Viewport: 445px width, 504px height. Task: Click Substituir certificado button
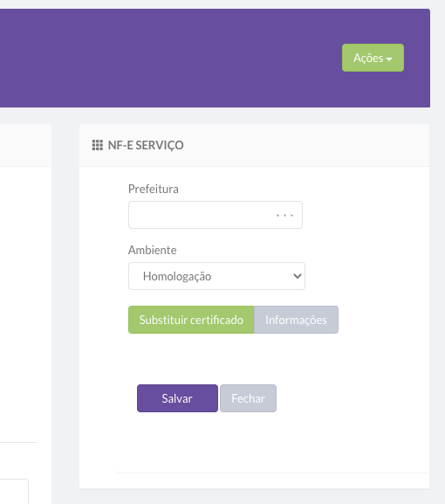[x=191, y=320]
